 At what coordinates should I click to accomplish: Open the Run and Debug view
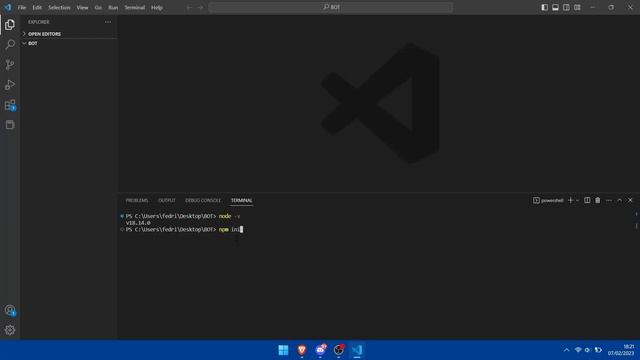[x=10, y=84]
